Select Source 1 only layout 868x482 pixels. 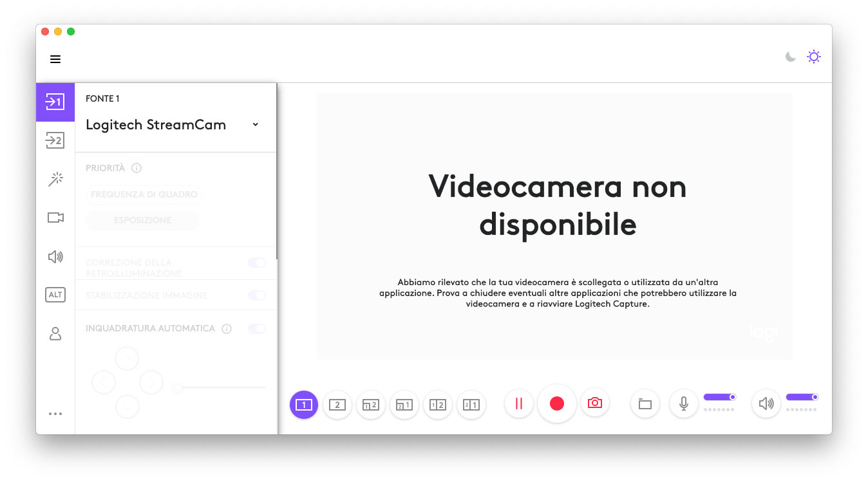coord(304,405)
